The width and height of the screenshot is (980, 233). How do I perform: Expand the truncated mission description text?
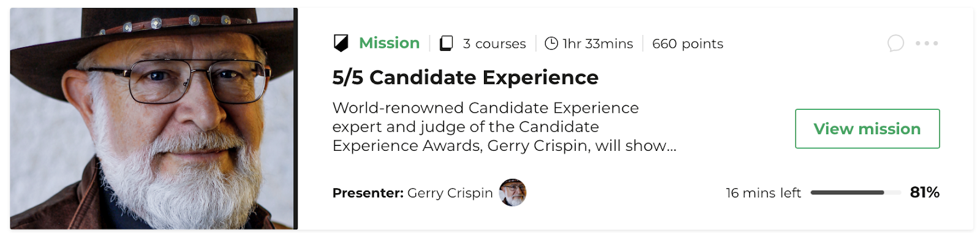tap(505, 127)
